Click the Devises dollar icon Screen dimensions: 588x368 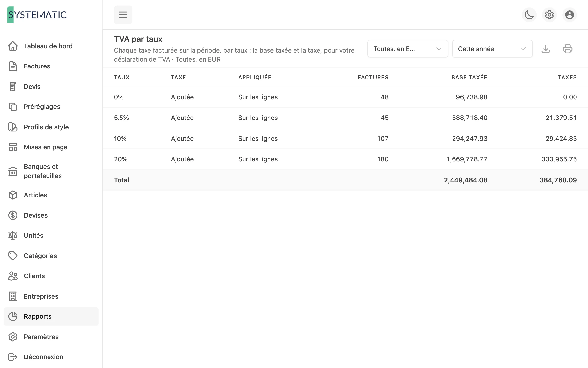click(13, 215)
